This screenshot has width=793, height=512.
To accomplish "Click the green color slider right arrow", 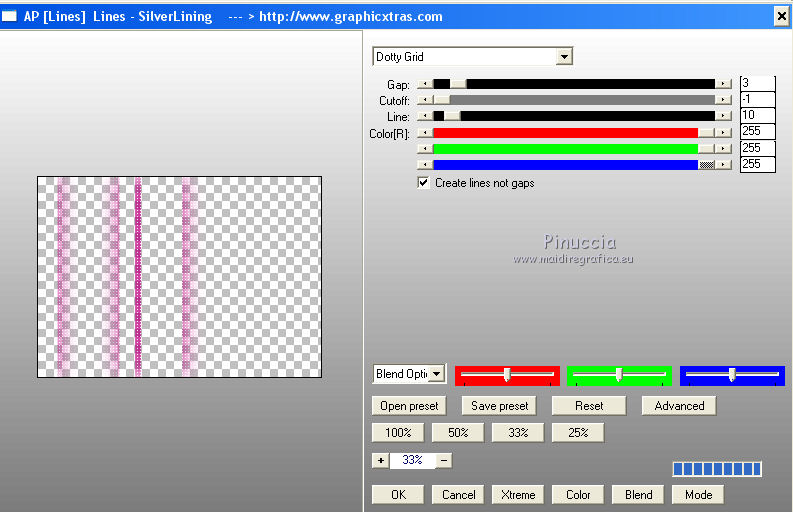I will pyautogui.click(x=724, y=149).
